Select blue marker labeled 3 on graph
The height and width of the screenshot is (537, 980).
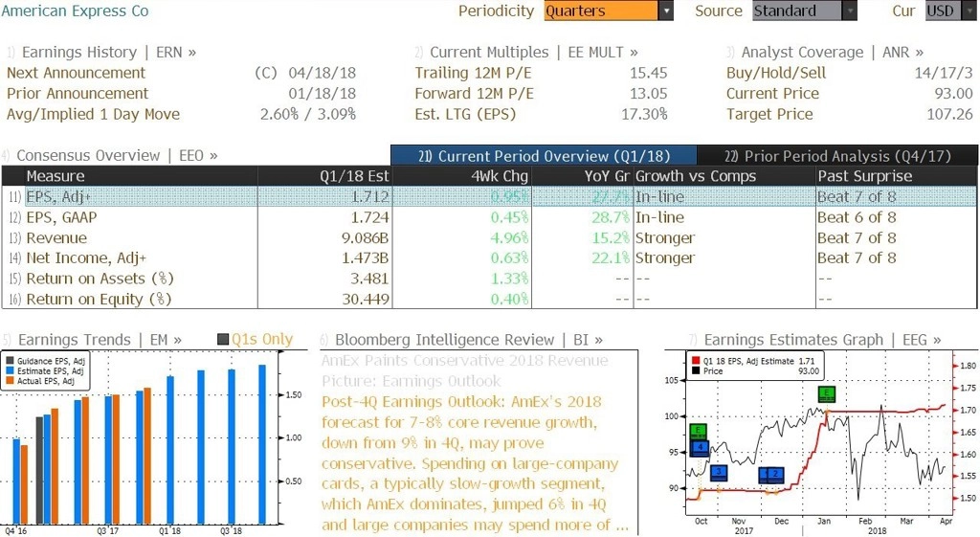pyautogui.click(x=719, y=472)
